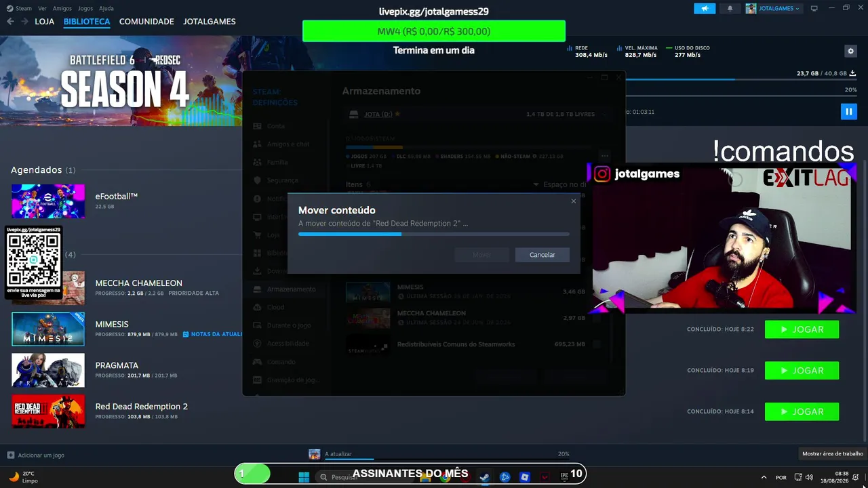Pause the current download

click(x=848, y=112)
